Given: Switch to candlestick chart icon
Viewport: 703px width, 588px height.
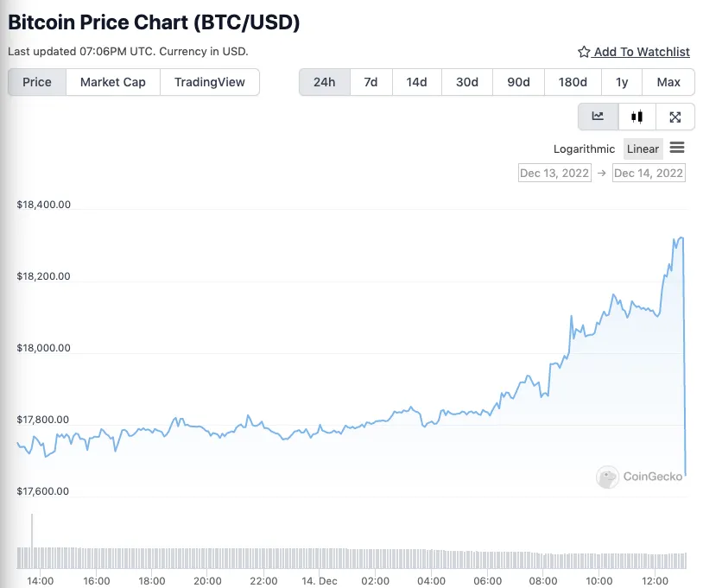Looking at the screenshot, I should 637,116.
